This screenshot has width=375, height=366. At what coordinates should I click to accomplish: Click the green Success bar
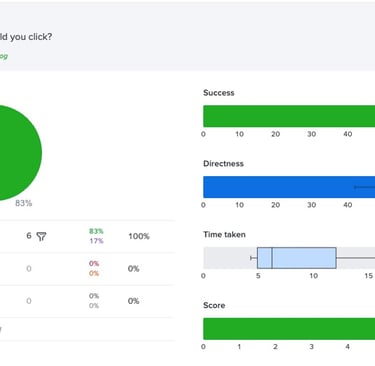tap(289, 116)
